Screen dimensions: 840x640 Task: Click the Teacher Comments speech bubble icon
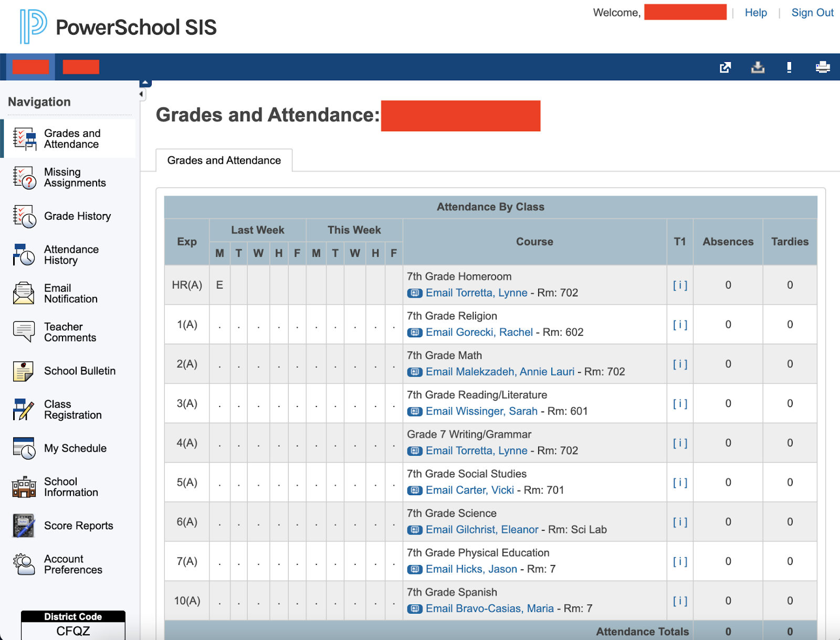[24, 332]
